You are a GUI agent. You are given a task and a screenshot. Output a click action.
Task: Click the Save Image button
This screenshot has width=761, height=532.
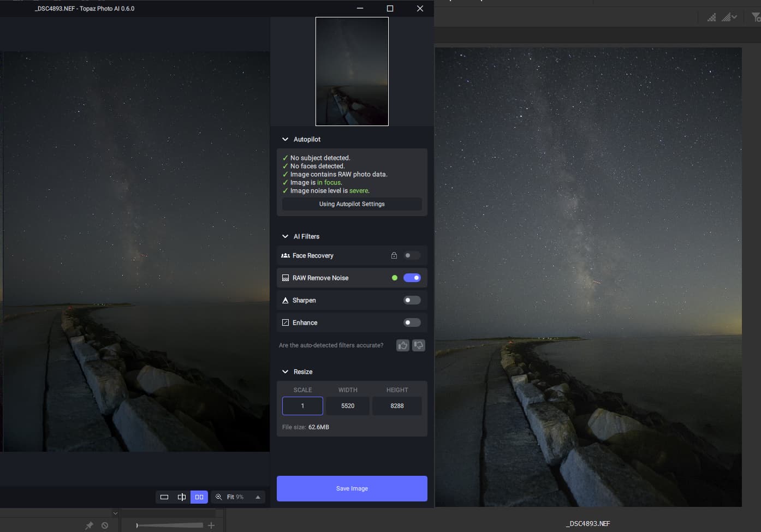tap(352, 488)
